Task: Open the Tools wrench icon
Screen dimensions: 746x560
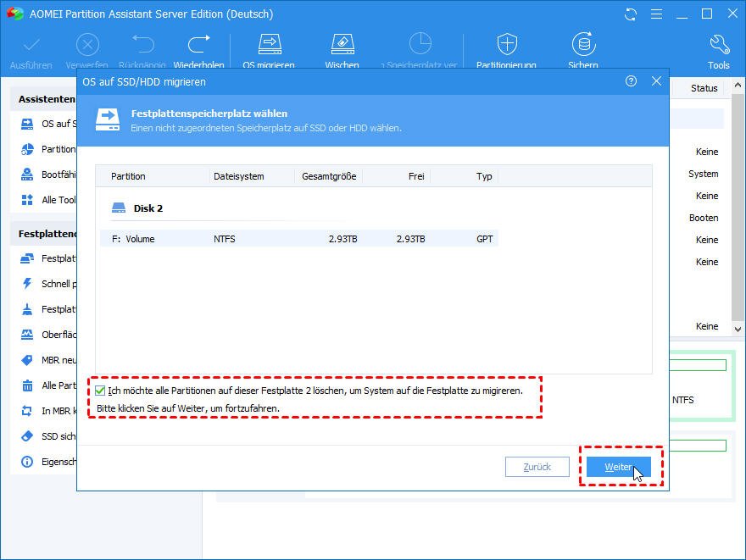Action: [719, 45]
